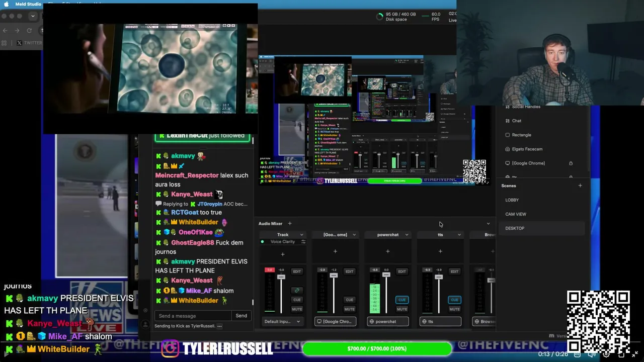The image size is (644, 362).
Task: Click the powerchat channel volume fader
Action: click(x=386, y=275)
